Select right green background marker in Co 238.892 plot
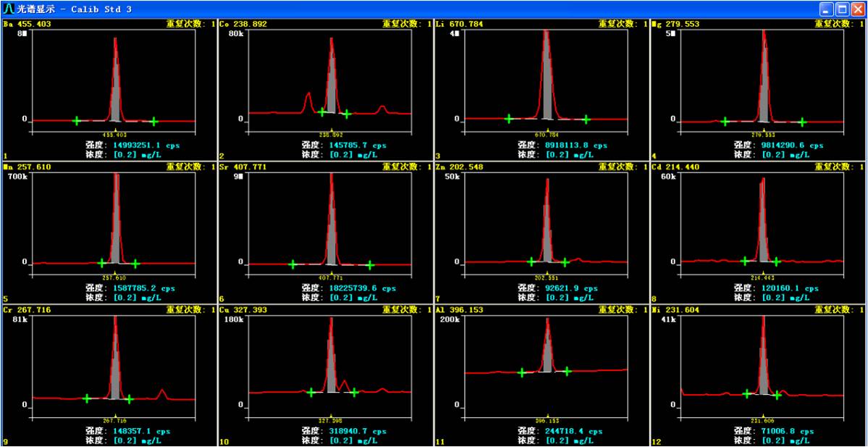 (347, 114)
